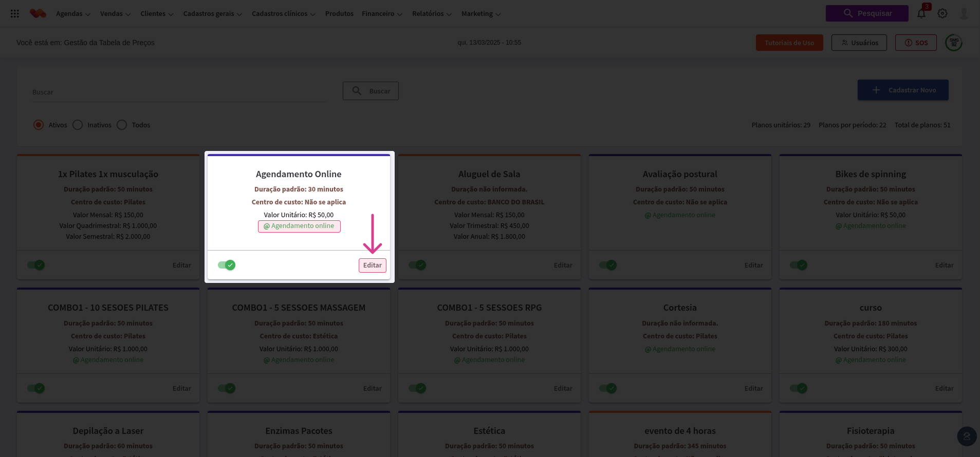The image size is (980, 457).
Task: Click the evento de 4 horas title
Action: (x=680, y=431)
